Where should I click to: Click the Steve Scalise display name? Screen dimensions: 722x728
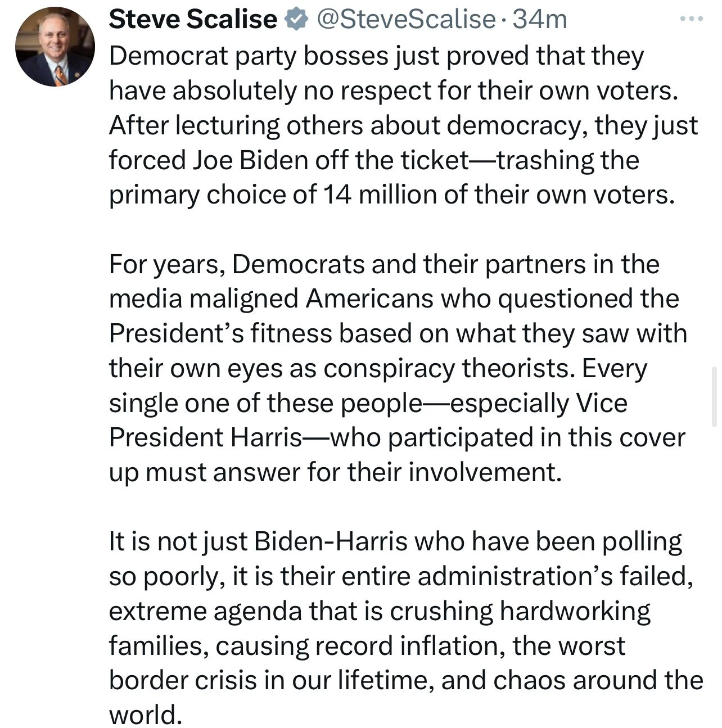tap(193, 20)
